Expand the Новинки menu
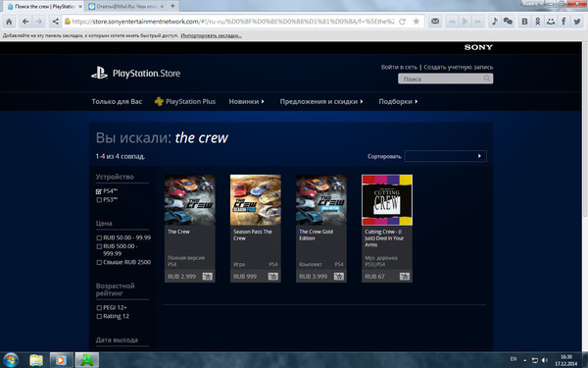Screen dimensions: 588x368 point(246,101)
